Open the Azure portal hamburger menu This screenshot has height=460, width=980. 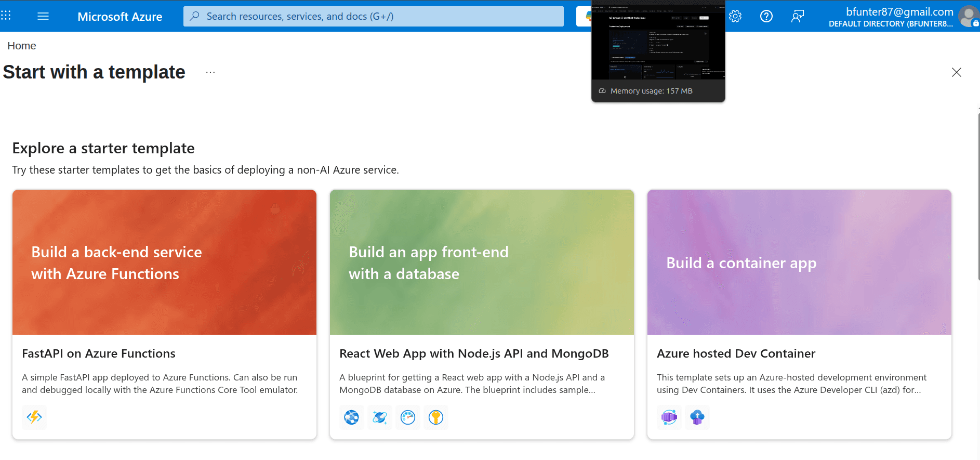[x=43, y=16]
